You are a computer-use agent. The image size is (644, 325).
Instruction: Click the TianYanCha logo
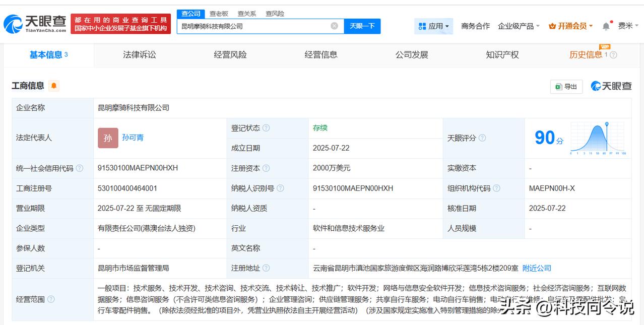35,23
